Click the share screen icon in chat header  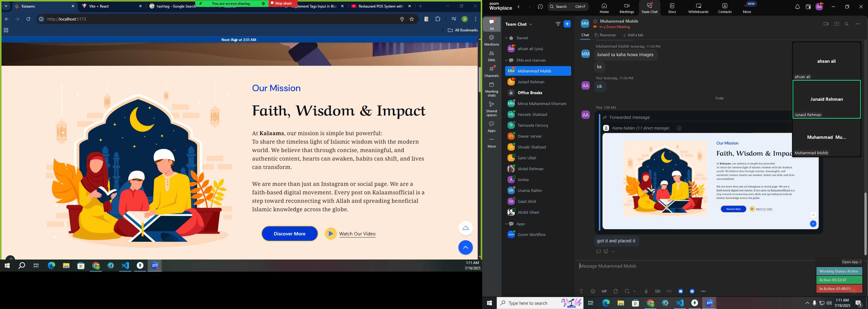(x=837, y=24)
